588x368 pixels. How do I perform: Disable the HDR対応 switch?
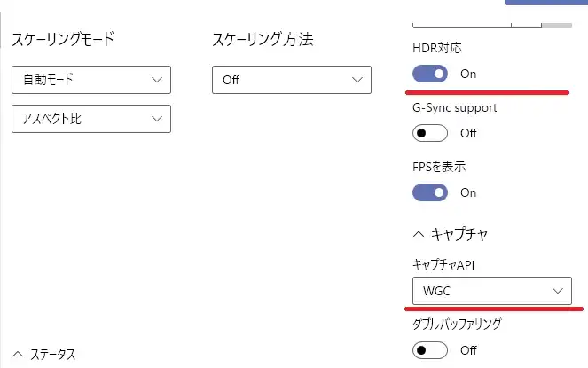[x=430, y=74]
